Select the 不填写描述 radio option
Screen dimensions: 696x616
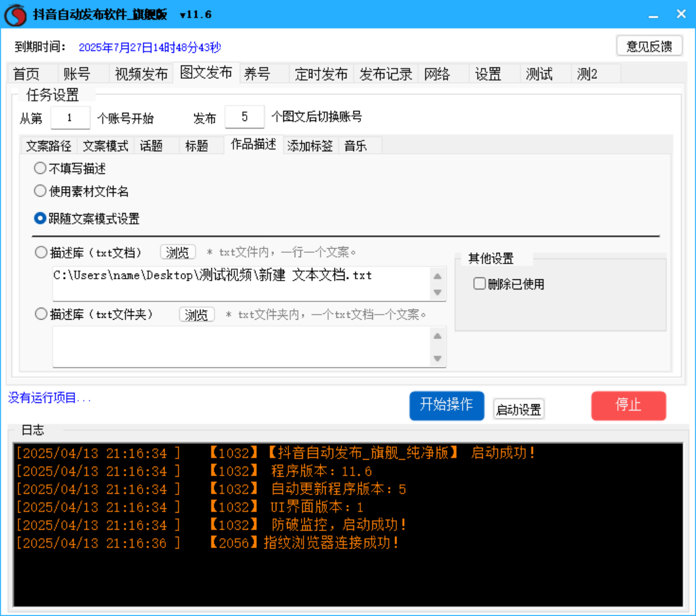pyautogui.click(x=70, y=168)
